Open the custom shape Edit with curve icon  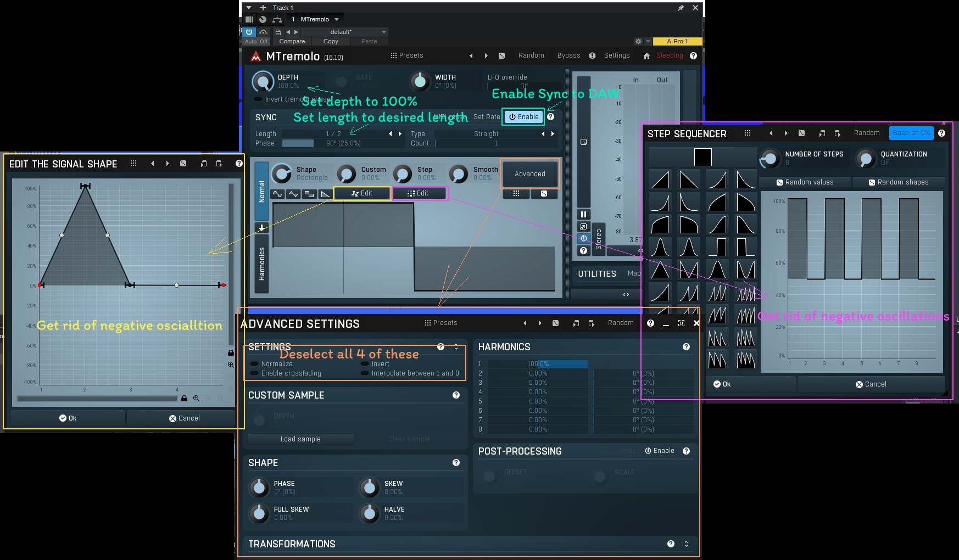[363, 193]
